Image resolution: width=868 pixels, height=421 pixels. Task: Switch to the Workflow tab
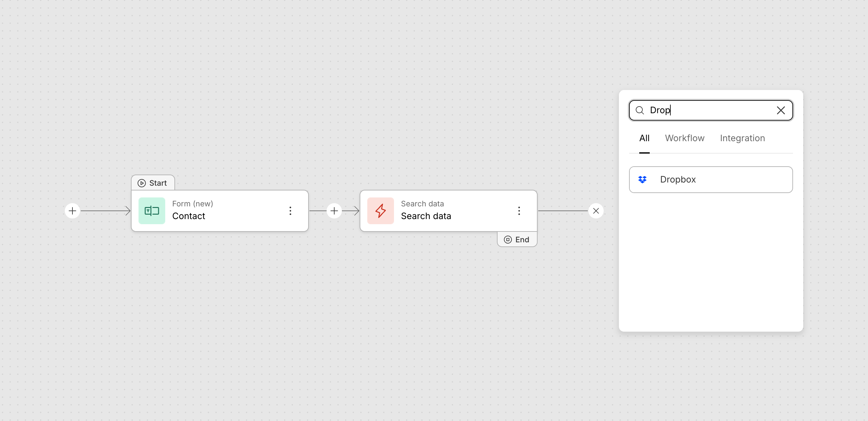tap(684, 138)
